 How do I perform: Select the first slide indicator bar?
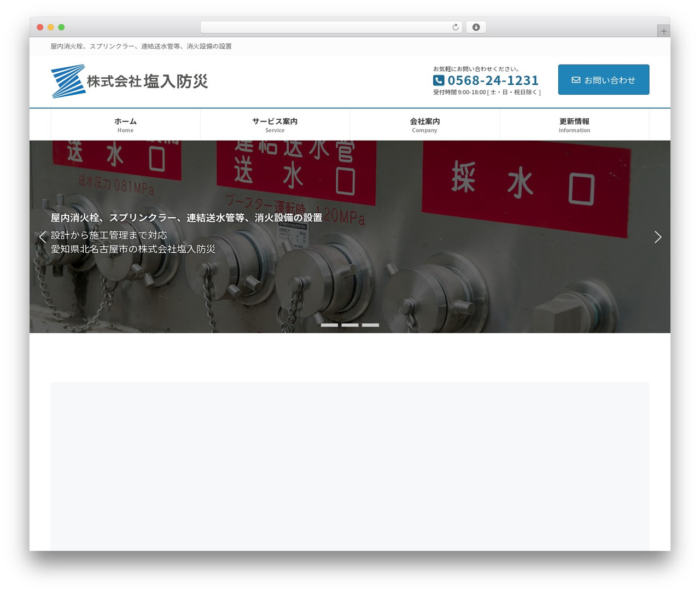click(329, 325)
